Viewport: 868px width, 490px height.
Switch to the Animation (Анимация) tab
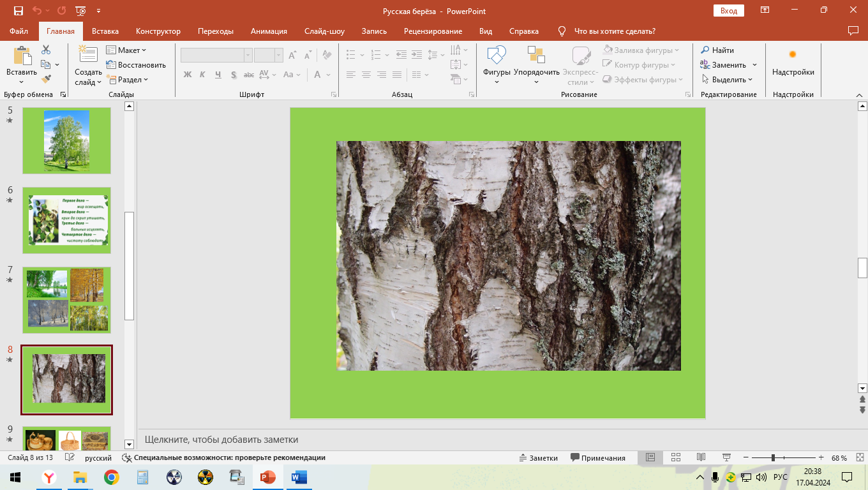point(269,31)
